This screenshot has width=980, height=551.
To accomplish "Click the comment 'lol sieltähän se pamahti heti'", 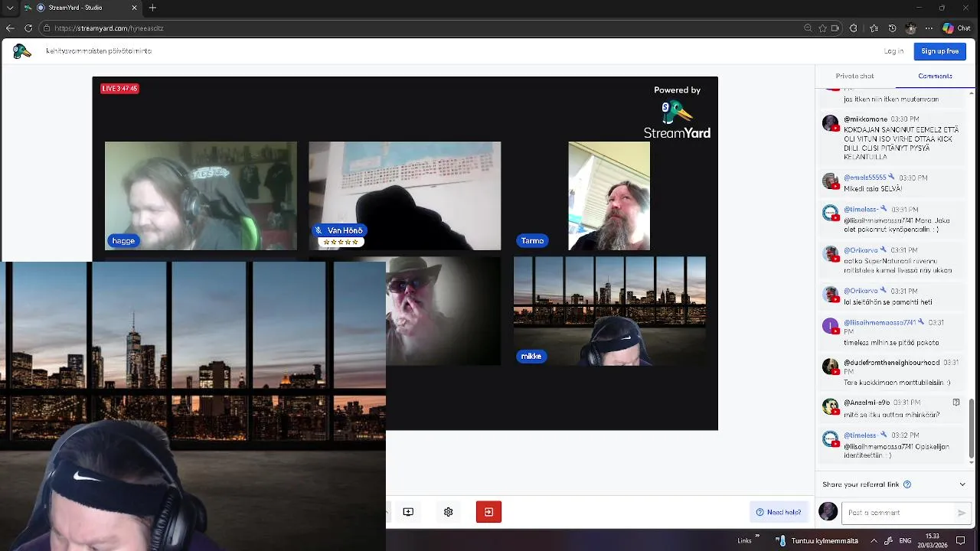I will 887,302.
